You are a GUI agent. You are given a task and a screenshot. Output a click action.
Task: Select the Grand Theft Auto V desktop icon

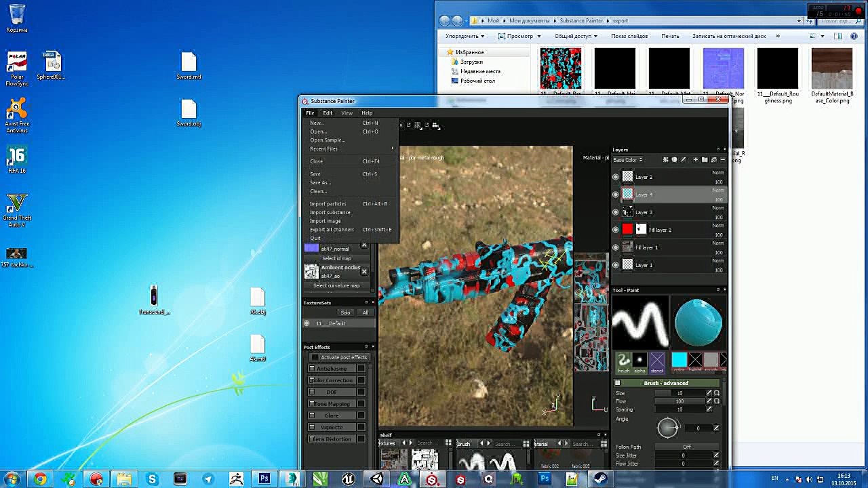pyautogui.click(x=17, y=210)
